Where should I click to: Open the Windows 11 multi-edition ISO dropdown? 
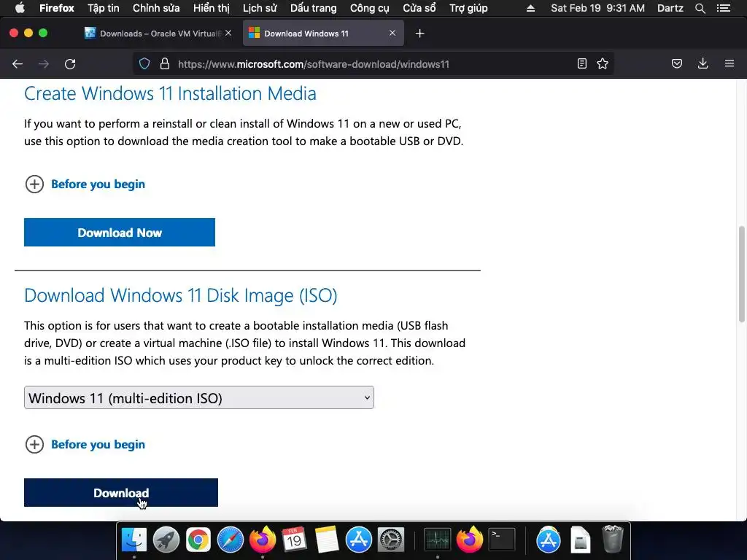[199, 397]
